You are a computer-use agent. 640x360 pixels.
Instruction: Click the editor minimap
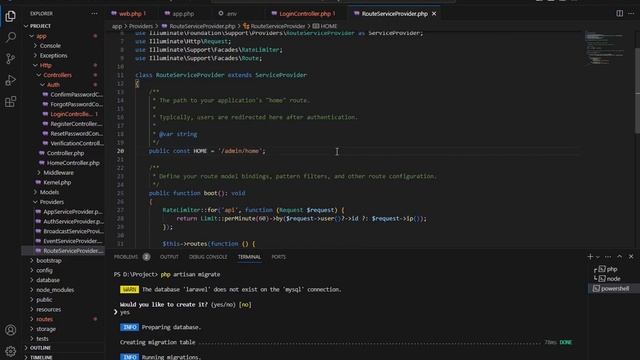click(x=606, y=48)
